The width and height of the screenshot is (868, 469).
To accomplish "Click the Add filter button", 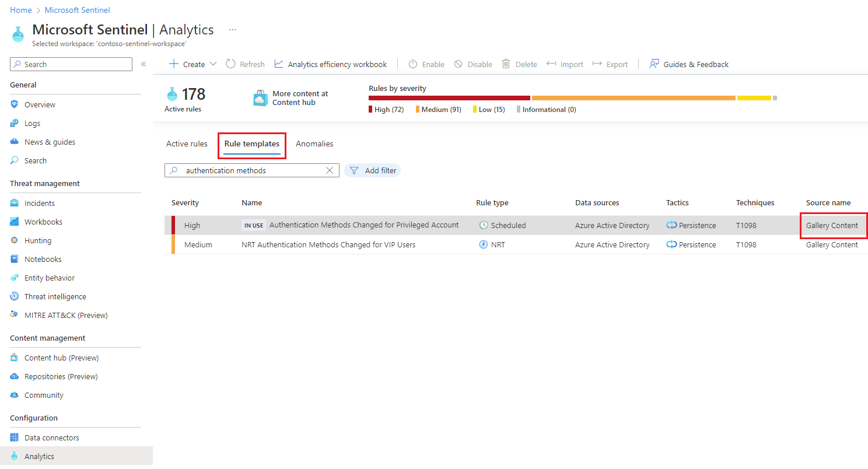I will point(373,170).
